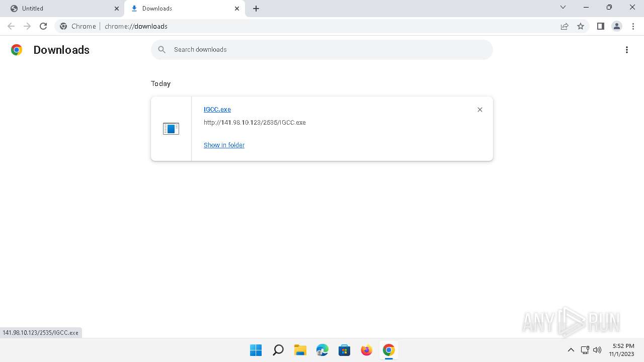
Task: Focus the Search downloads field
Action: (x=322, y=49)
